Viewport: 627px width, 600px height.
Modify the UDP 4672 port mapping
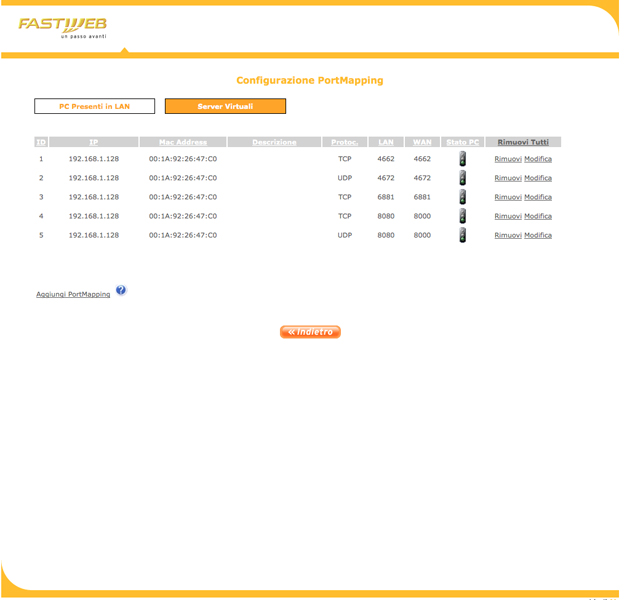538,178
